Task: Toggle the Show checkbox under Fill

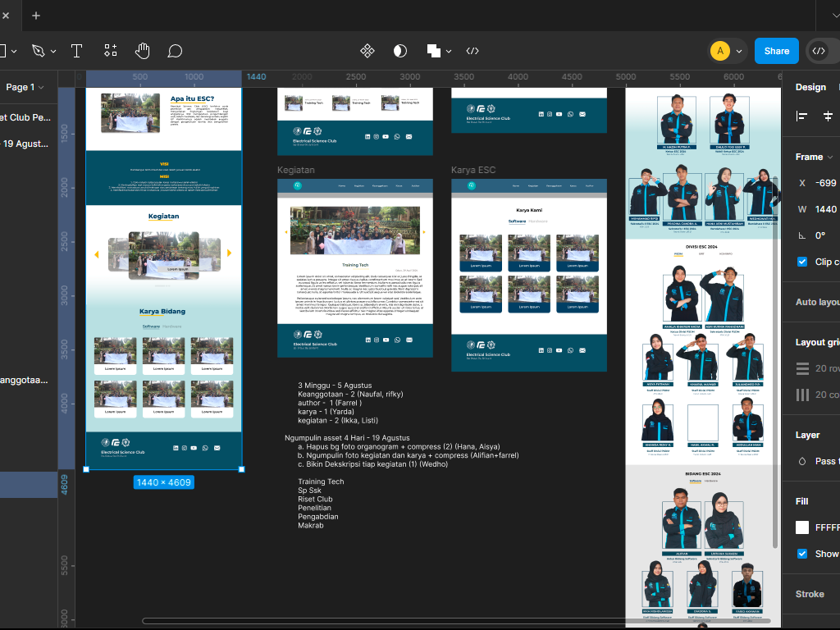Action: 801,554
